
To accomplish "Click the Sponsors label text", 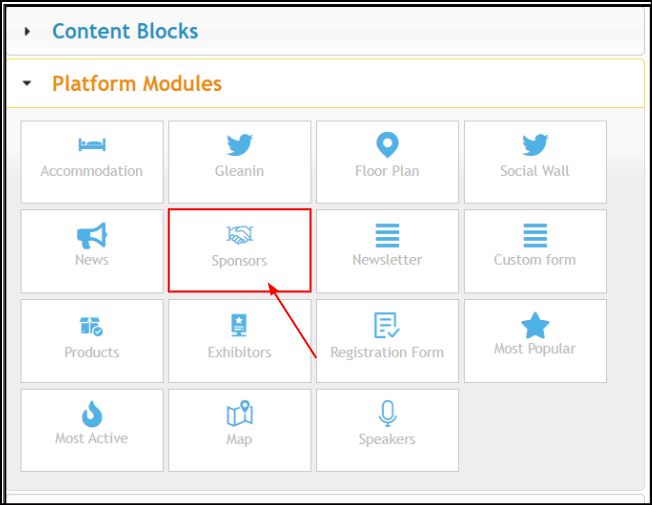I will point(239,261).
